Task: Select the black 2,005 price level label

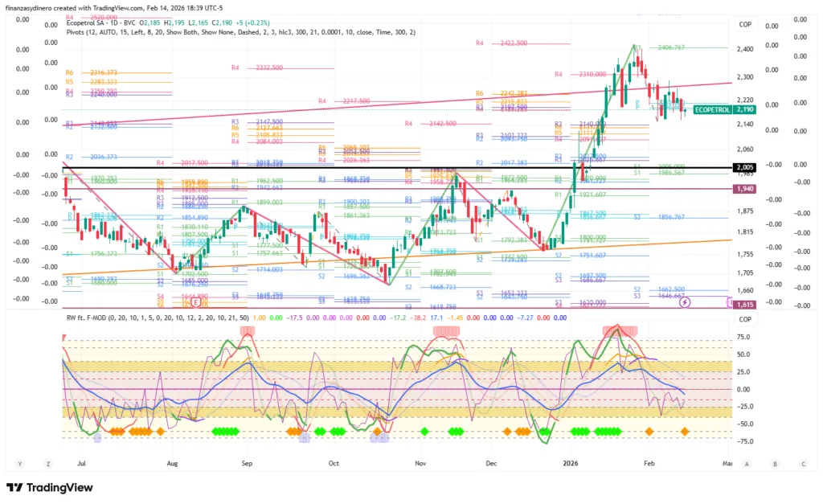Action: tap(743, 168)
